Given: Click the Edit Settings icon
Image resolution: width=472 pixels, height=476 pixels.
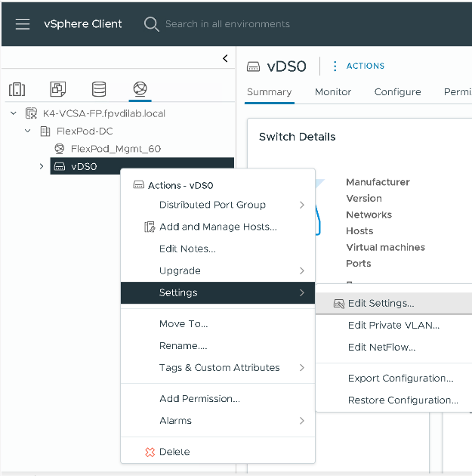Looking at the screenshot, I should click(x=339, y=304).
